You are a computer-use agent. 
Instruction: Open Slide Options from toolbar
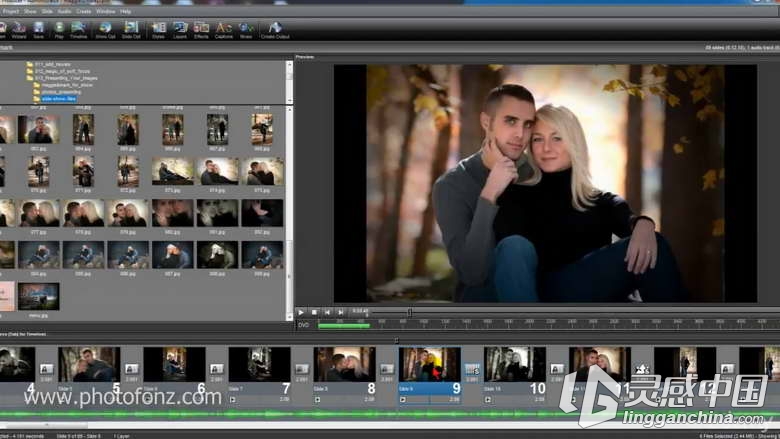point(131,30)
